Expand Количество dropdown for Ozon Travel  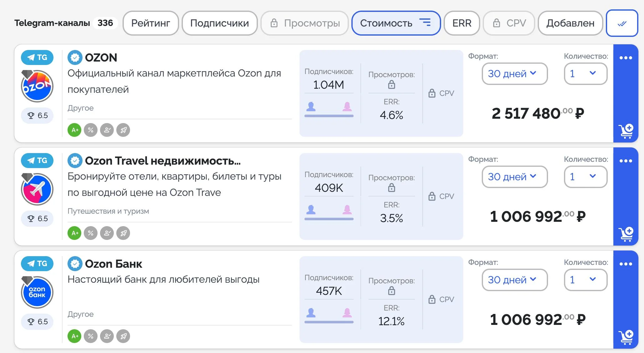(x=586, y=177)
